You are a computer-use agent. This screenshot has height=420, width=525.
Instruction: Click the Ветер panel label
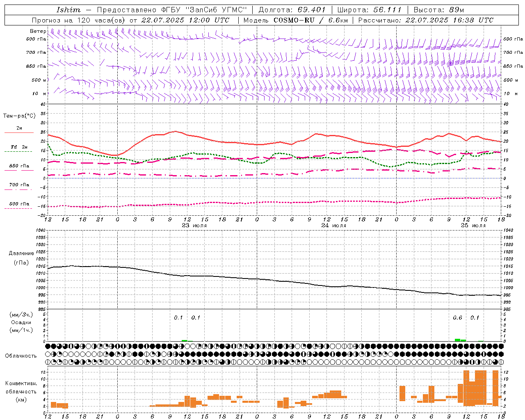[x=38, y=31]
